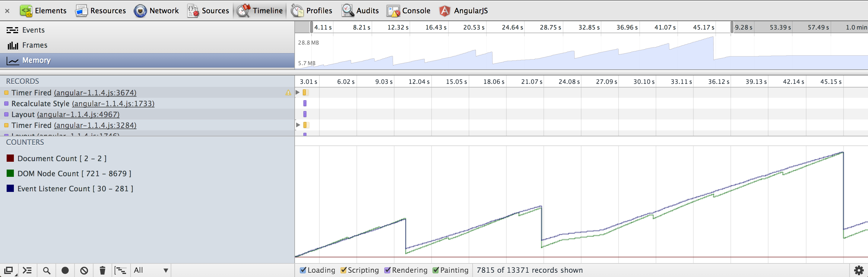Expand the second Timer Fired record

click(x=298, y=125)
